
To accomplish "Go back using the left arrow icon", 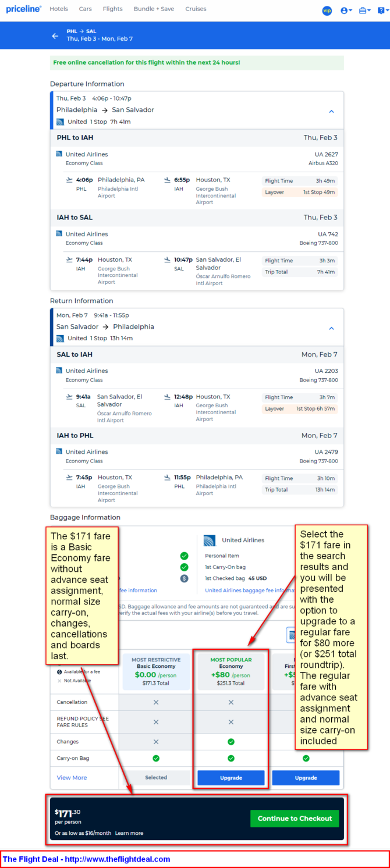I will click(55, 35).
